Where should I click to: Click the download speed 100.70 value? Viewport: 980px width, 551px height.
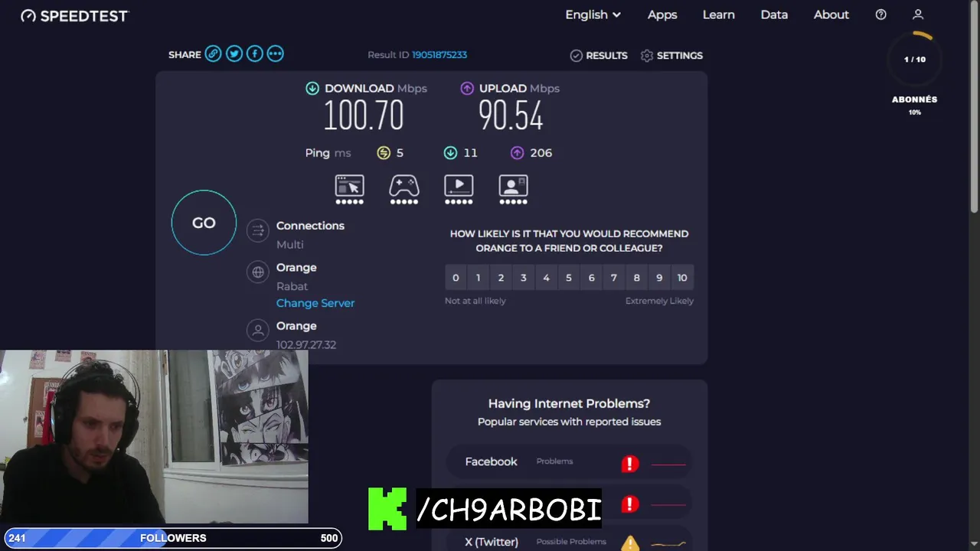[363, 116]
